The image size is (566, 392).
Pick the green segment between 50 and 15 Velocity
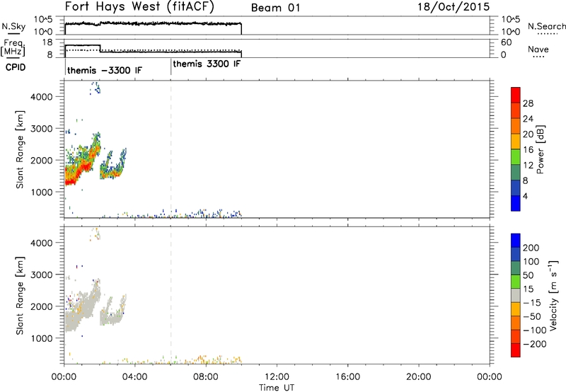(516, 282)
